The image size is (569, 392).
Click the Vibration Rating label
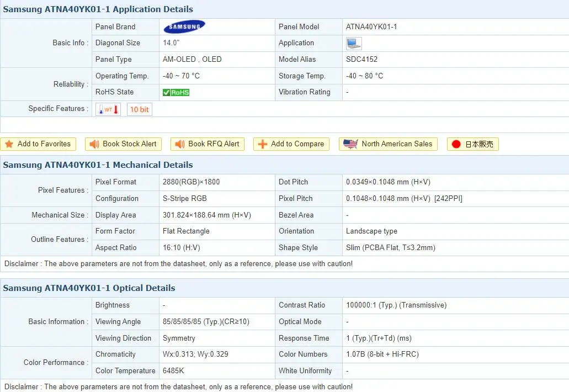coord(305,92)
